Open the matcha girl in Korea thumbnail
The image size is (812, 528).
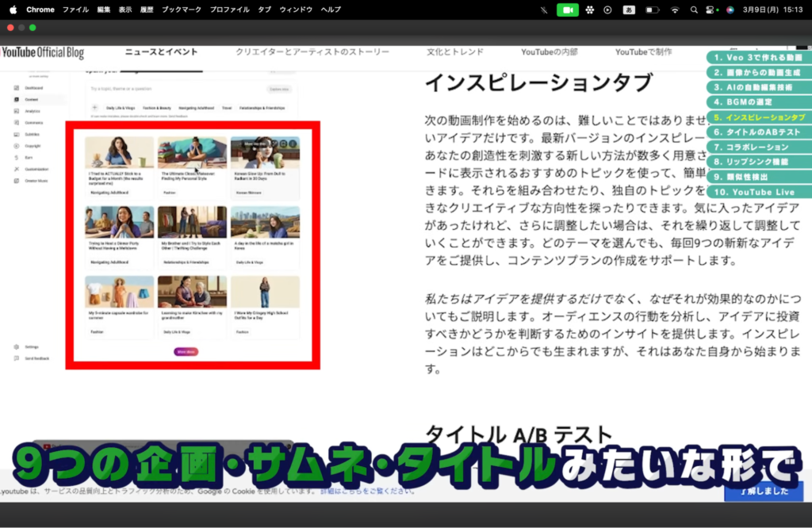coord(265,222)
